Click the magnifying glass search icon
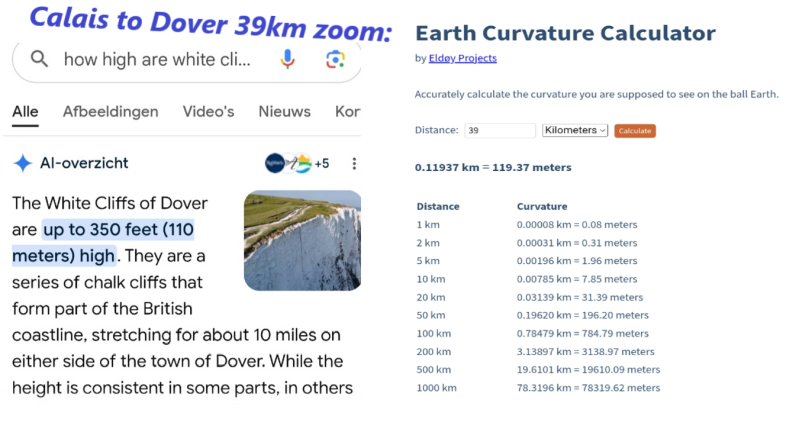 (x=40, y=59)
